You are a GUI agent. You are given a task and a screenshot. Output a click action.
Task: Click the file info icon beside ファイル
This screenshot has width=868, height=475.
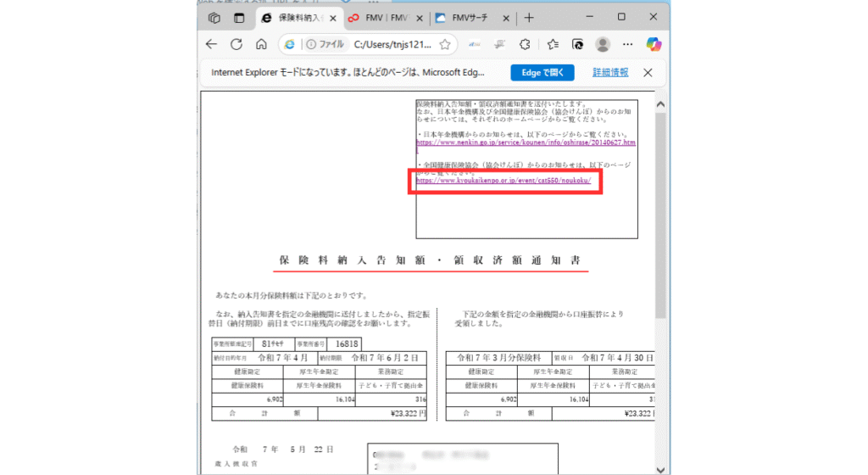pos(311,45)
